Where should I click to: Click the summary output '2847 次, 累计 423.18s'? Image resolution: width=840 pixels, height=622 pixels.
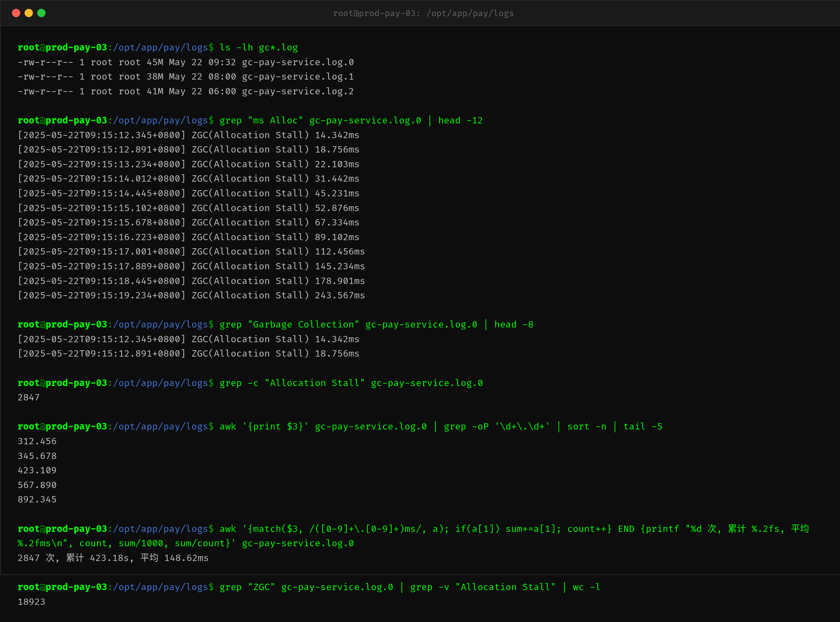pos(73,558)
